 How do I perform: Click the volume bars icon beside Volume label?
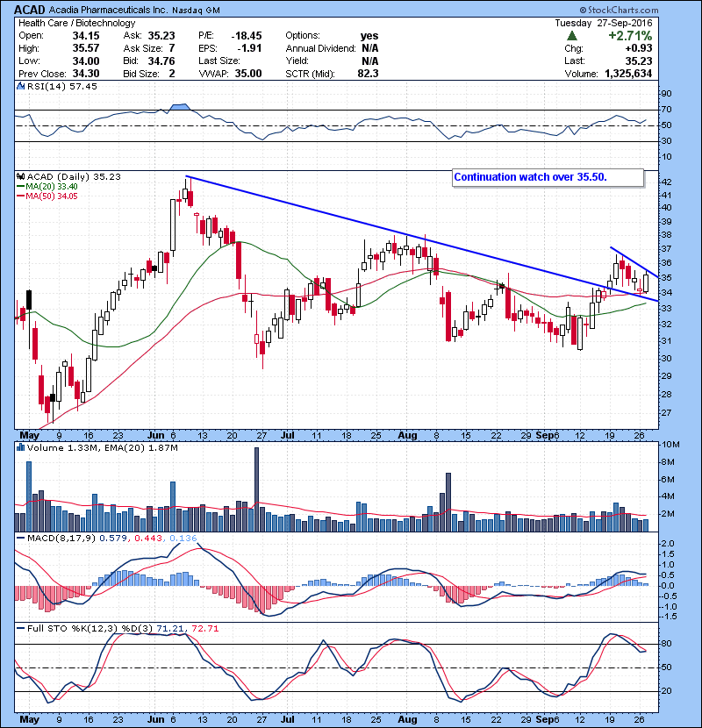(20, 447)
